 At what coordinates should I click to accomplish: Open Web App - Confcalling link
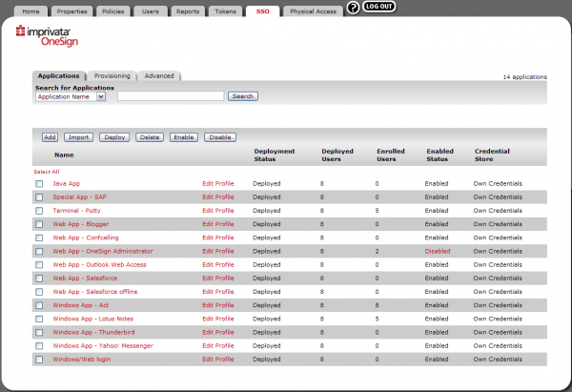86,237
